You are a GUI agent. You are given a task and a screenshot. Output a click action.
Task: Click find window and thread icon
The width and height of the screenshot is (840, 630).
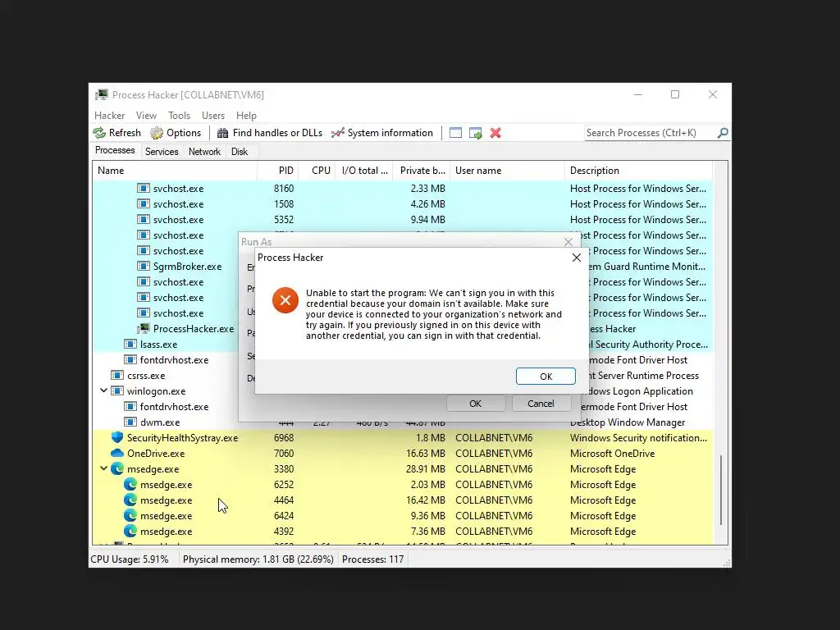475,133
